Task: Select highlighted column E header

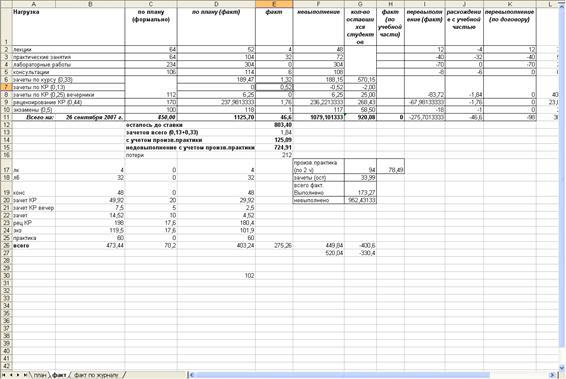Action: point(274,4)
